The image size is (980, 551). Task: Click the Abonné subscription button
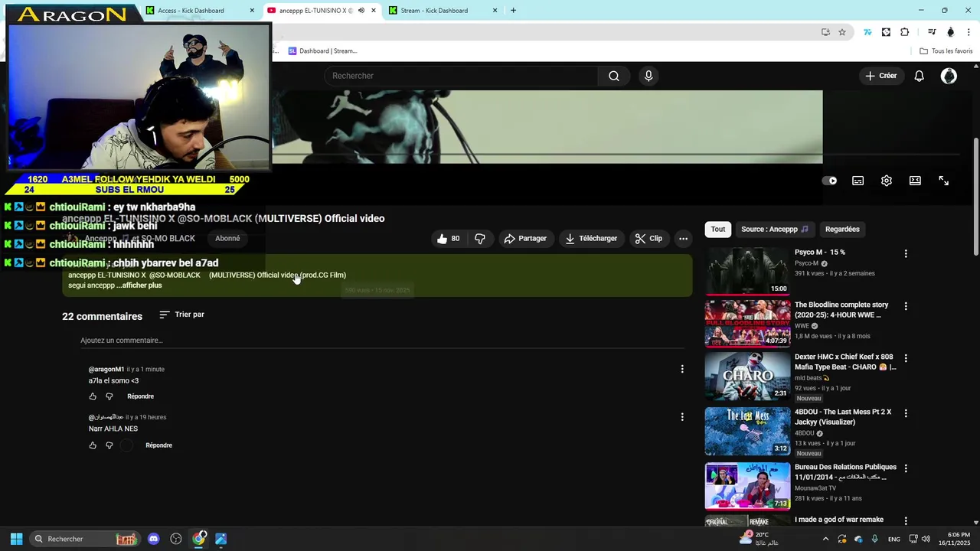click(x=227, y=239)
